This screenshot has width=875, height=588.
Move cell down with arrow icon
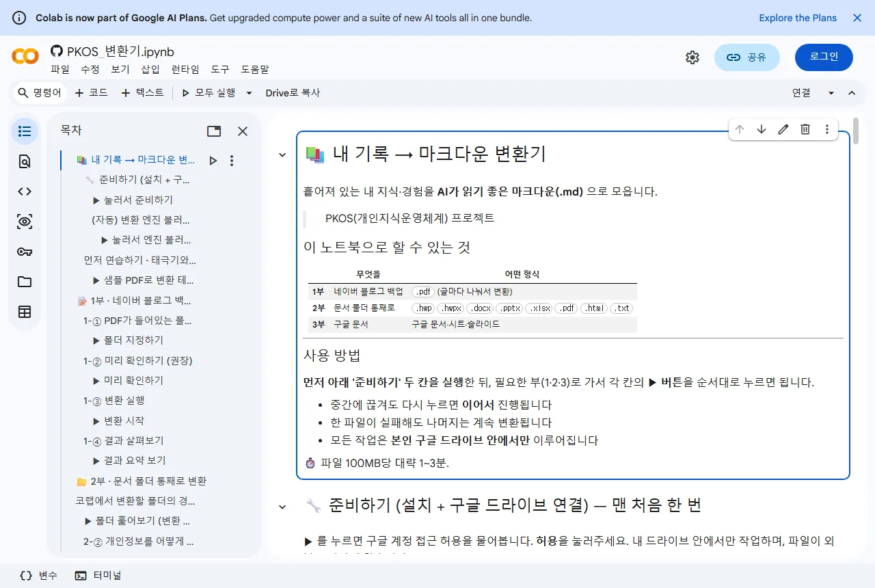[x=762, y=129]
